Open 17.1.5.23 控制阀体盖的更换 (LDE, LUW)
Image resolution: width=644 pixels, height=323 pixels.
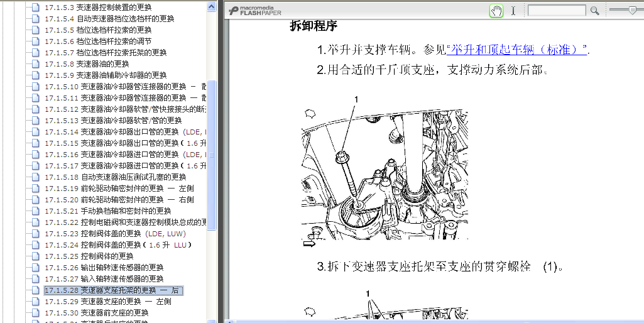pyautogui.click(x=115, y=234)
